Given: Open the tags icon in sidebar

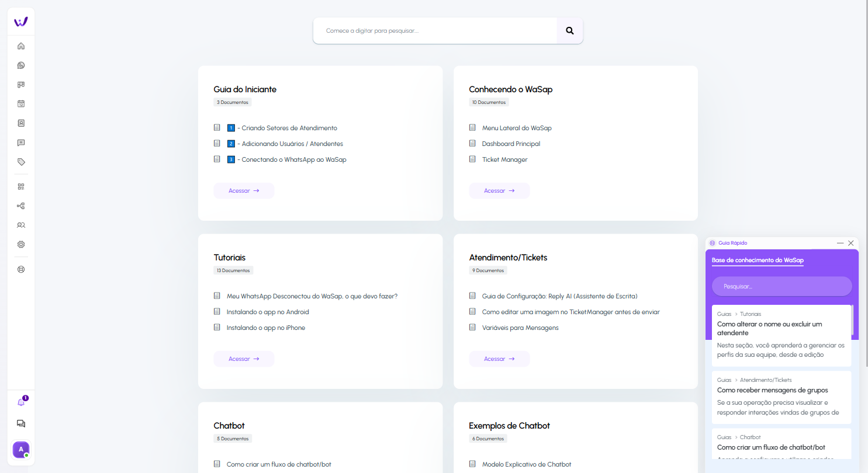Looking at the screenshot, I should [21, 162].
